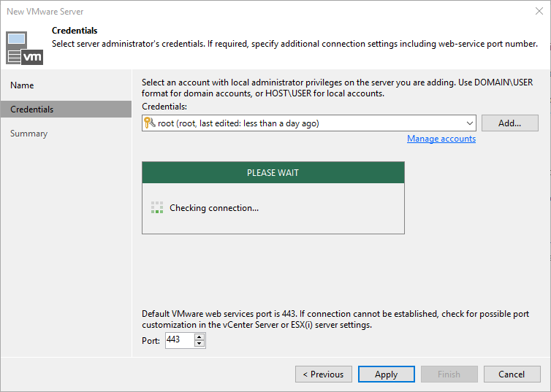The width and height of the screenshot is (551, 392).
Task: Click the key icon in credentials field
Action: [x=150, y=123]
